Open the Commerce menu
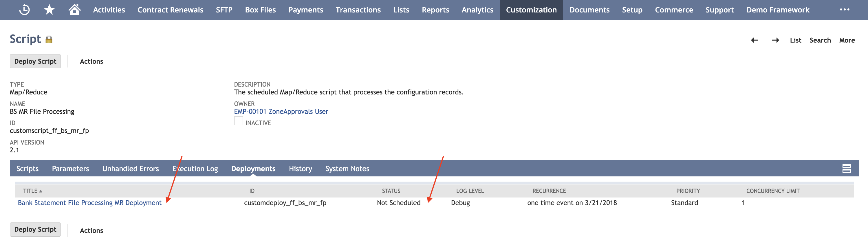This screenshot has width=868, height=241. tap(673, 10)
